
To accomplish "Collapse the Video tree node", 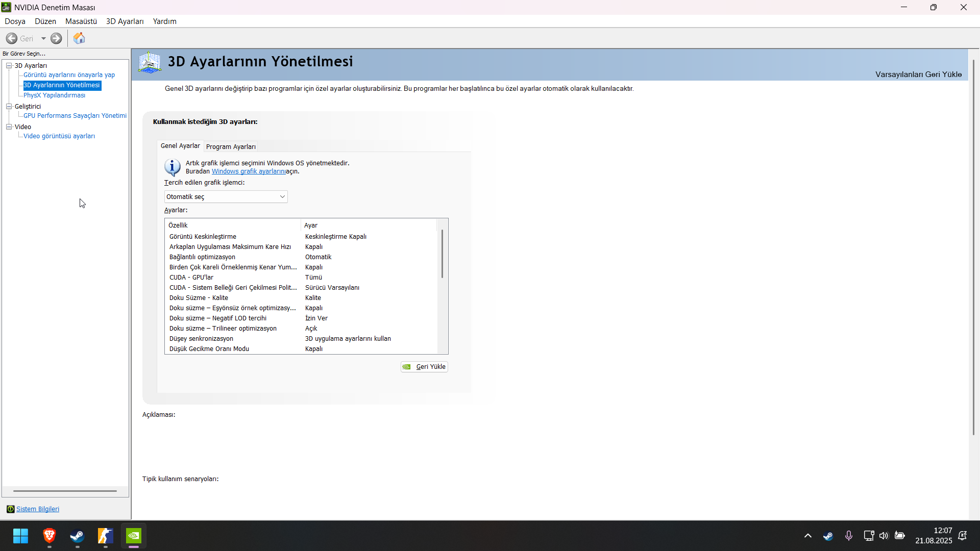I will coord(9,127).
